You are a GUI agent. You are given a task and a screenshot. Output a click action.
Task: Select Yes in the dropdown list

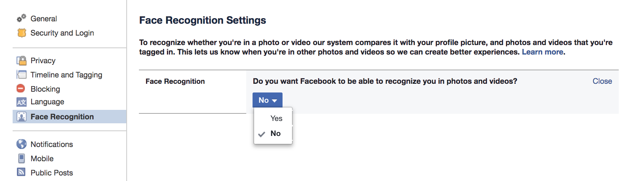276,118
